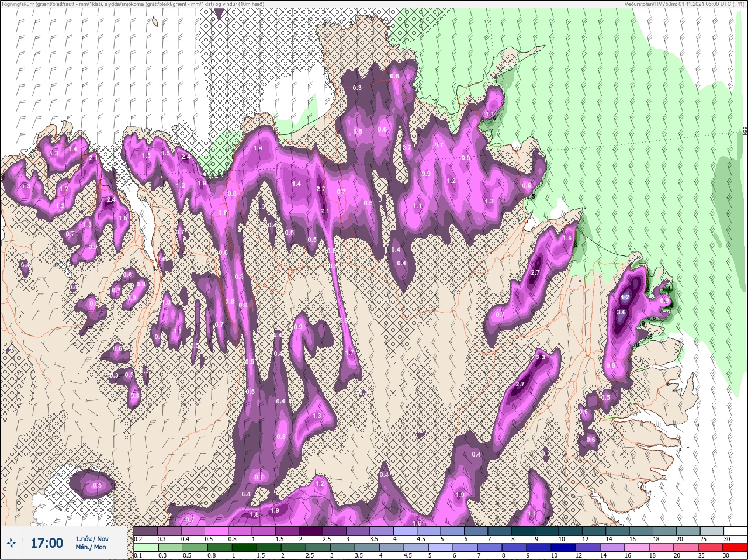
Task: Click the 'Mán./ Mon' weekday label
Action: (91, 547)
